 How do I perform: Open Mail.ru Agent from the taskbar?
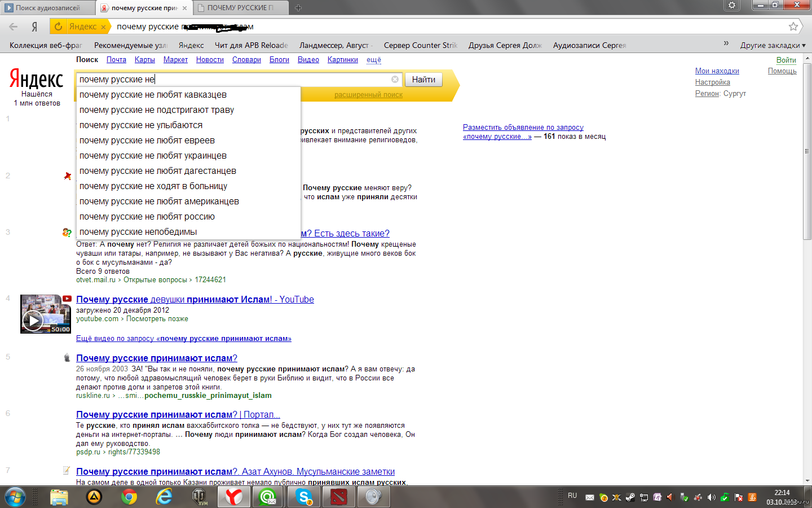coord(269,497)
